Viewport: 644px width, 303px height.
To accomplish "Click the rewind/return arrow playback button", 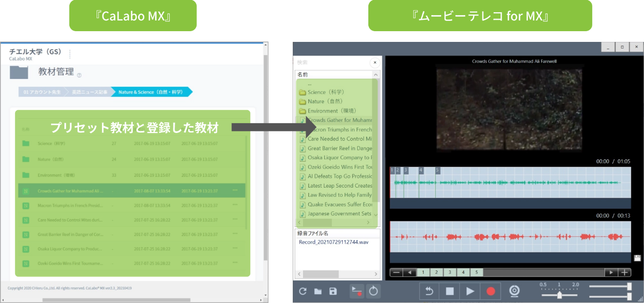I will pyautogui.click(x=429, y=291).
